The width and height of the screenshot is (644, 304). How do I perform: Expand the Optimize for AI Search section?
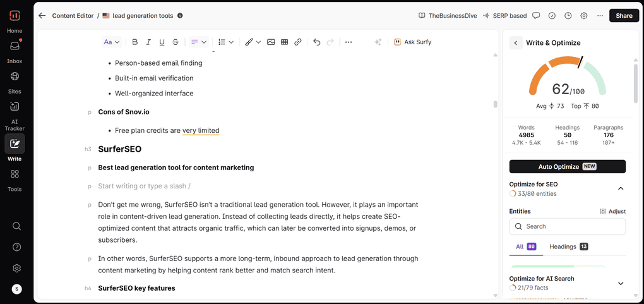[621, 283]
